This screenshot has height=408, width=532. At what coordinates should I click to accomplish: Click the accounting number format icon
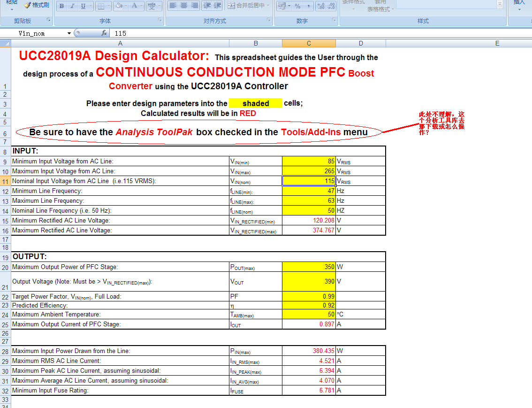pos(281,6)
